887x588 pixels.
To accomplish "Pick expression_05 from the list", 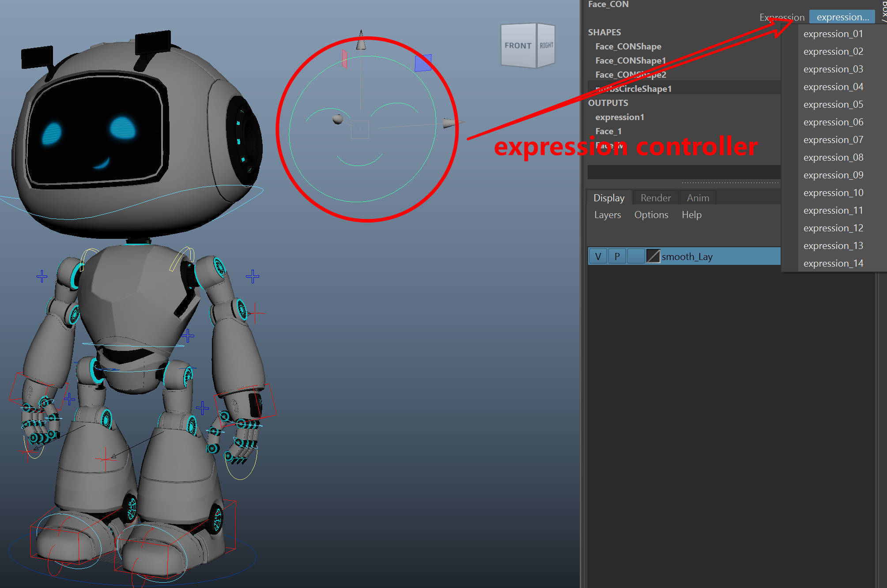I will (833, 105).
